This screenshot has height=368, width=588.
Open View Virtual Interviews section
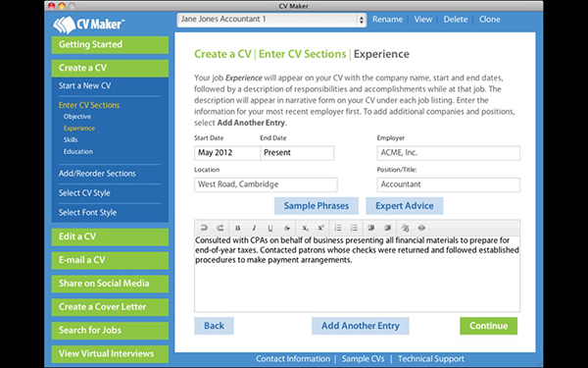tap(110, 353)
